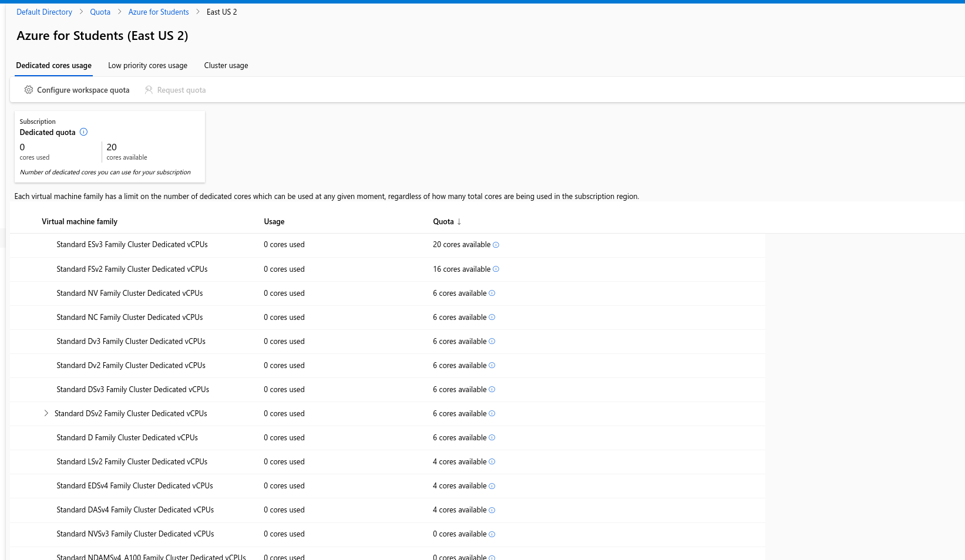Select Standard EDSv4 Family Cluster Dedicated vCPUs
Screen dimensions: 965x560
pyautogui.click(x=135, y=485)
